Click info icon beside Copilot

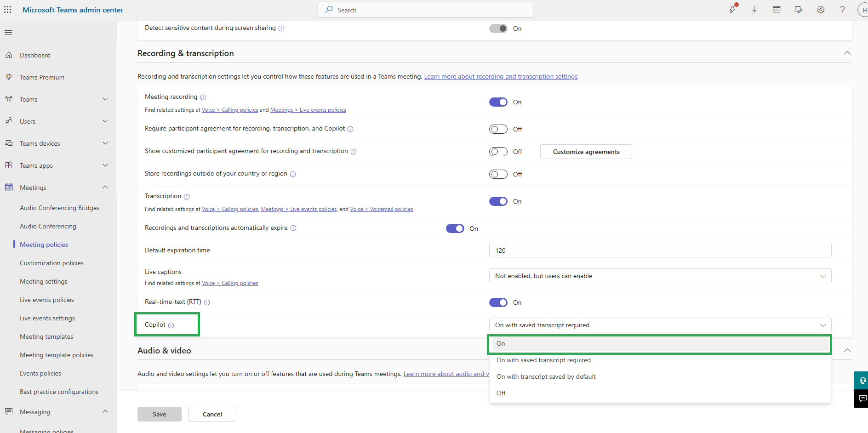(x=171, y=325)
